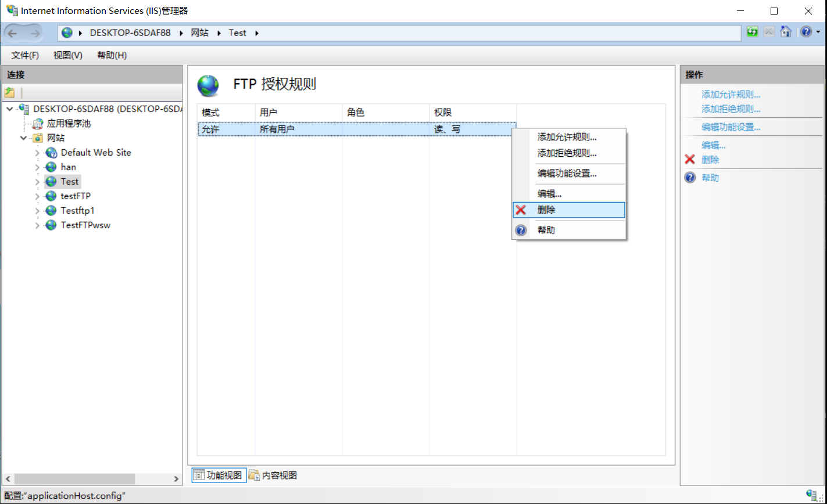Switch to 内容视图 tab
Screen dimensions: 827x504
273,475
